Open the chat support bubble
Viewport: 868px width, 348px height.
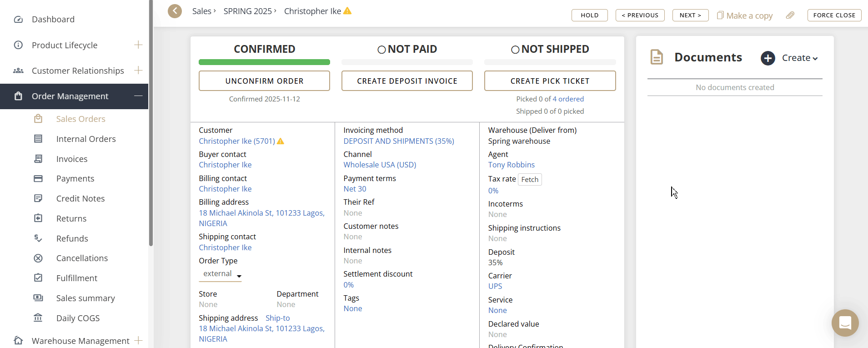tap(845, 323)
